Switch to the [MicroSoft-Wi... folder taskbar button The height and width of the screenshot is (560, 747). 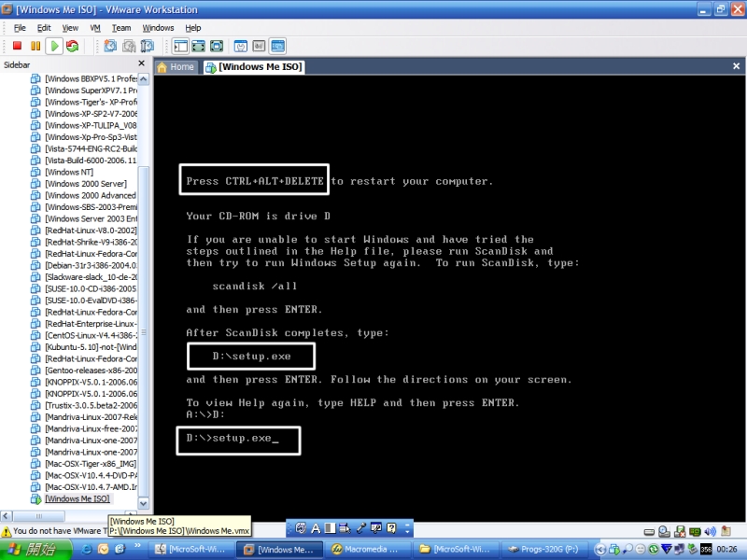tap(455, 550)
